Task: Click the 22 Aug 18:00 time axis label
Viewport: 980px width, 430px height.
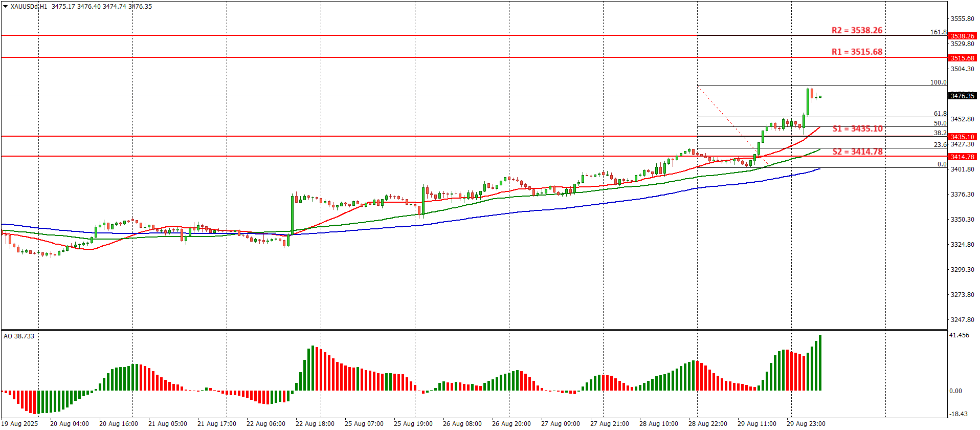Action: click(x=315, y=423)
